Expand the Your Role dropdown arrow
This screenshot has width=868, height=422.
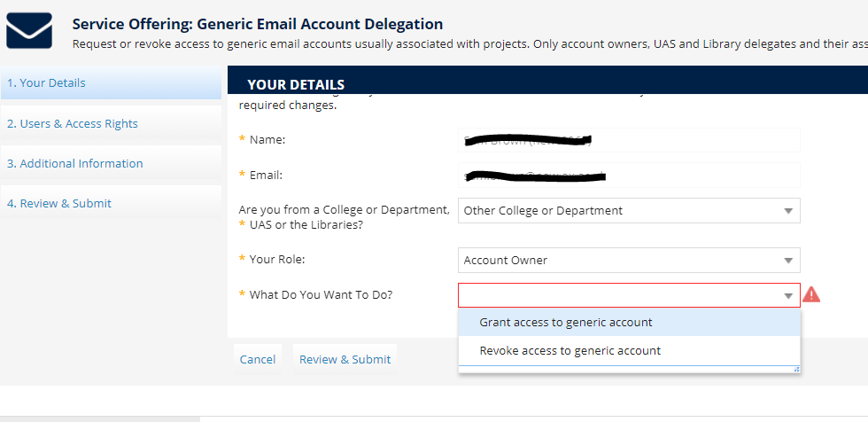788,261
